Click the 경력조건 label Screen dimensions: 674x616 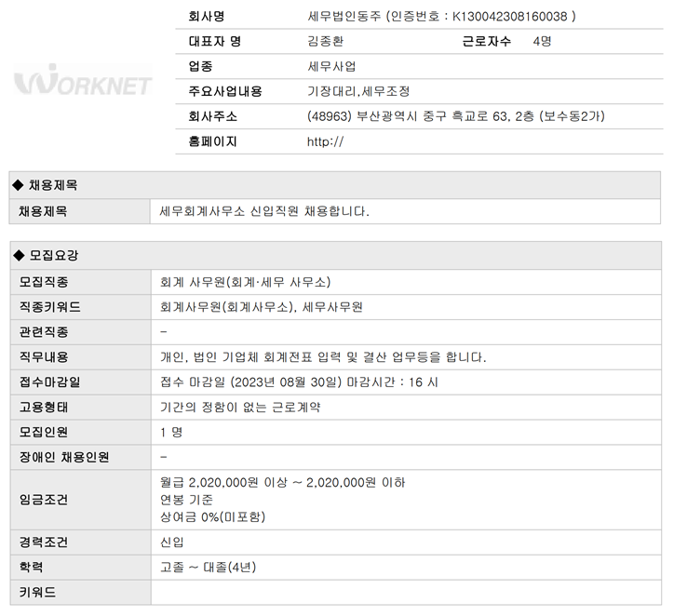coord(44,542)
